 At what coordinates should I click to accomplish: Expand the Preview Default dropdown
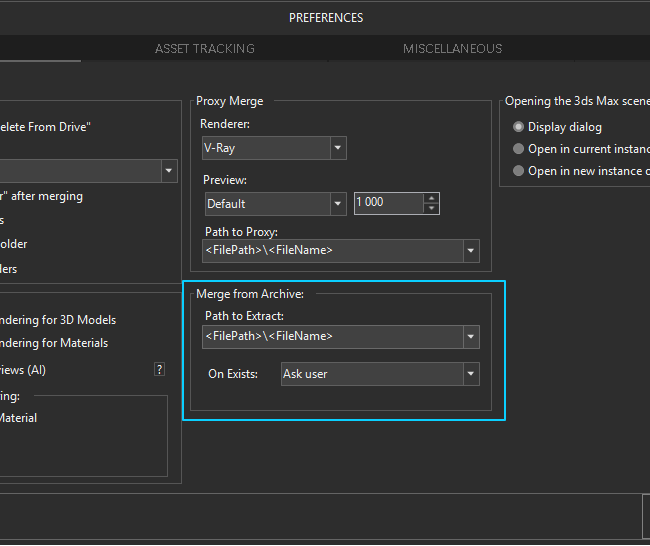[x=338, y=204]
